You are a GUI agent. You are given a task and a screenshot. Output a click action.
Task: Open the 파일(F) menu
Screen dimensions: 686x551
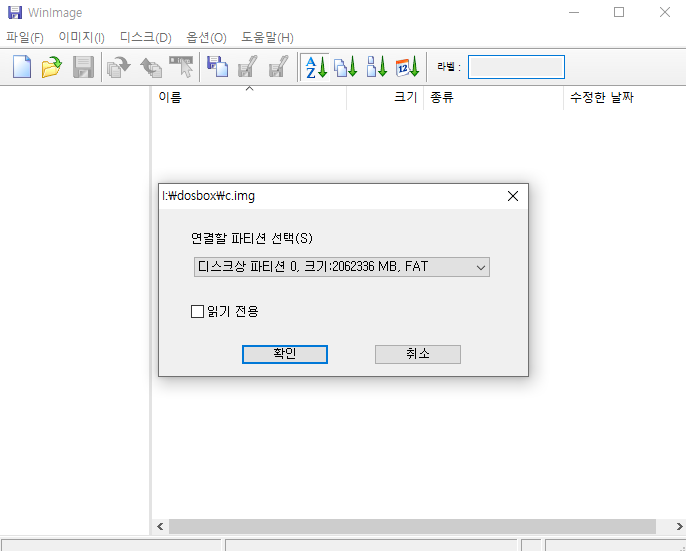tap(25, 38)
